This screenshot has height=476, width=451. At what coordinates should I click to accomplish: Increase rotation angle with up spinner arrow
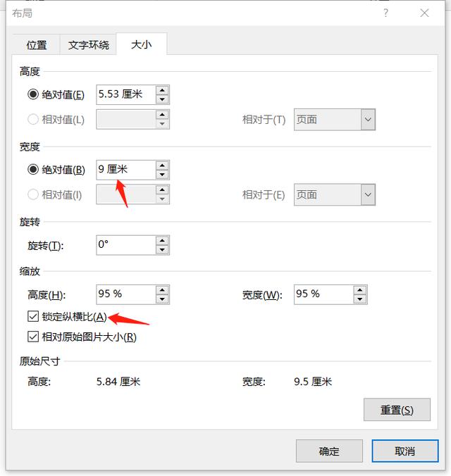pyautogui.click(x=163, y=241)
